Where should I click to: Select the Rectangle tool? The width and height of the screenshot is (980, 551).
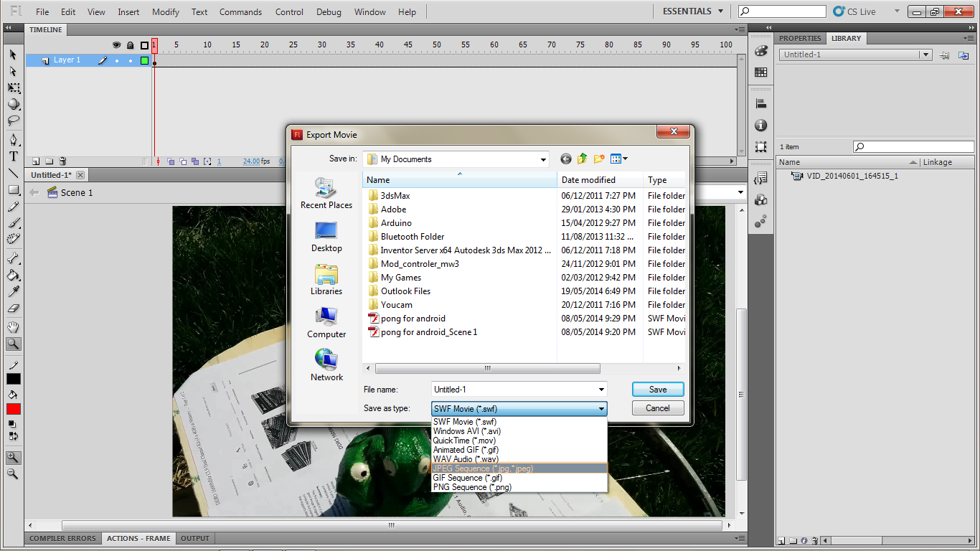tap(13, 190)
